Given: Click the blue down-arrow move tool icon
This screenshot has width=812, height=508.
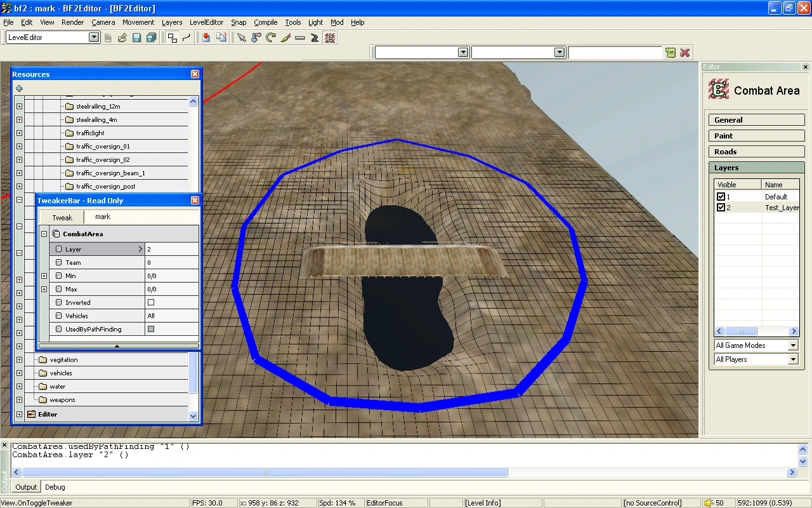Looking at the screenshot, I should pyautogui.click(x=256, y=37).
